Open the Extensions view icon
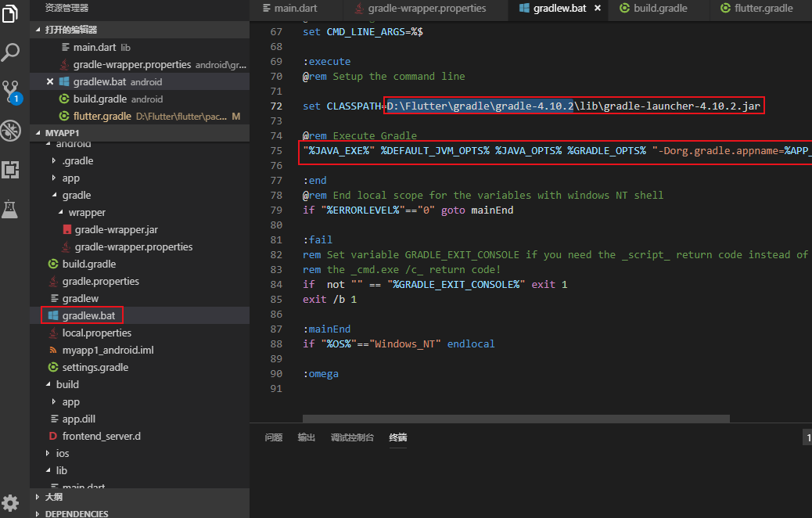Image resolution: width=812 pixels, height=518 pixels. point(11,169)
